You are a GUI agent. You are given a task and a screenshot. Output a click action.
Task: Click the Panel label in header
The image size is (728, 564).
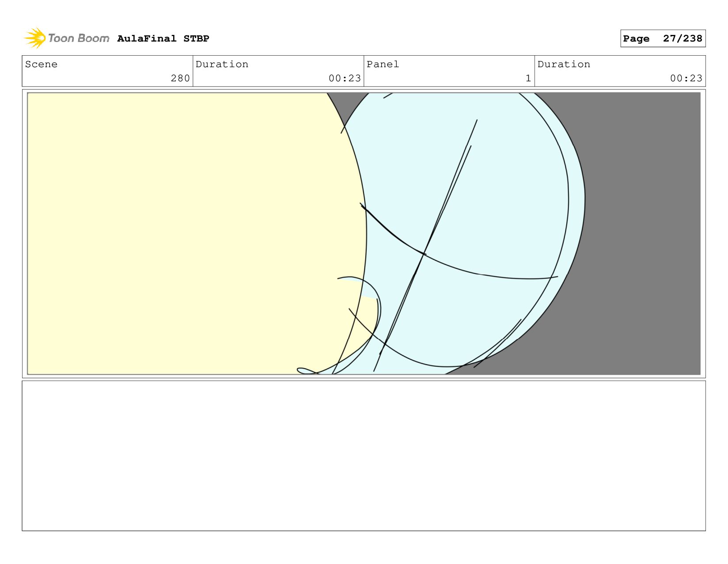click(383, 64)
